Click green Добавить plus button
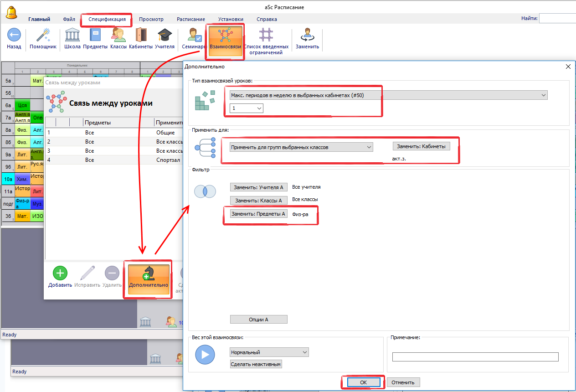 click(x=60, y=273)
